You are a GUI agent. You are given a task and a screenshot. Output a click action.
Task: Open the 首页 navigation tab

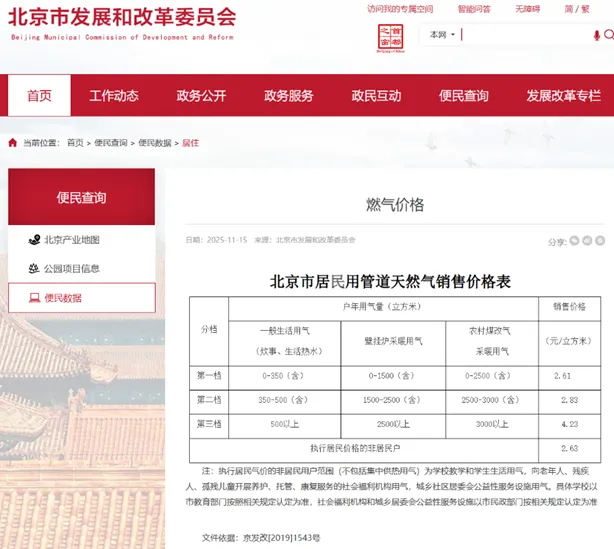(39, 96)
